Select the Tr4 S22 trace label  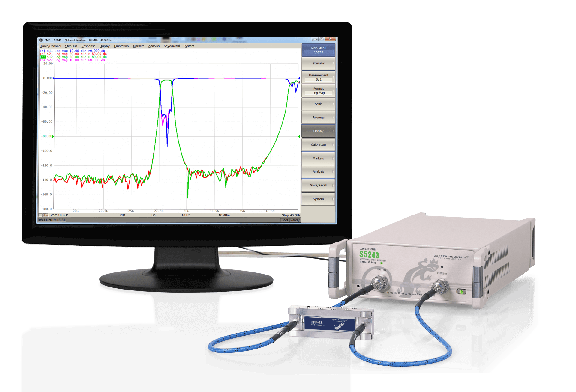(72, 60)
